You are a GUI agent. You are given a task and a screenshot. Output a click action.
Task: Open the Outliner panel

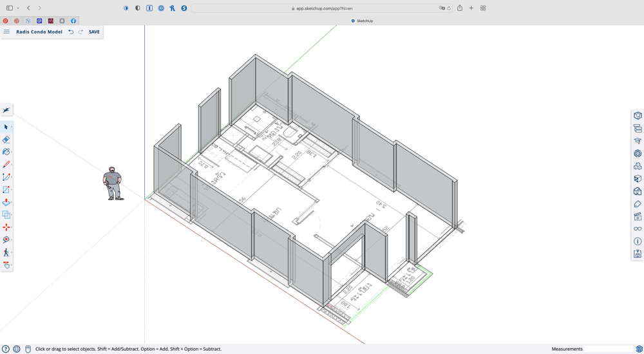(638, 129)
